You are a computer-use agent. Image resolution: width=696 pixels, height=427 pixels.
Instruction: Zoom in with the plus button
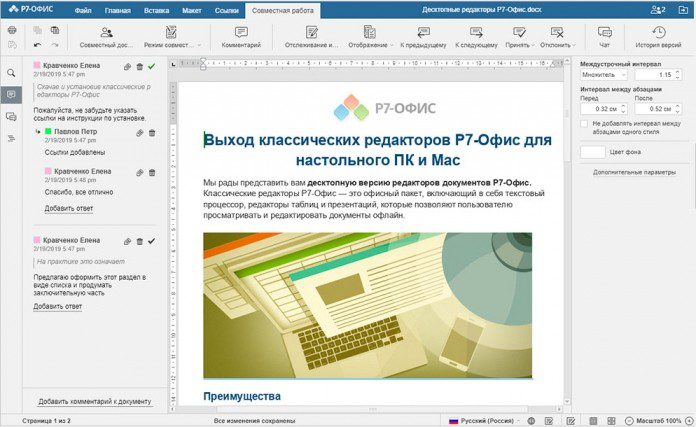coord(689,420)
